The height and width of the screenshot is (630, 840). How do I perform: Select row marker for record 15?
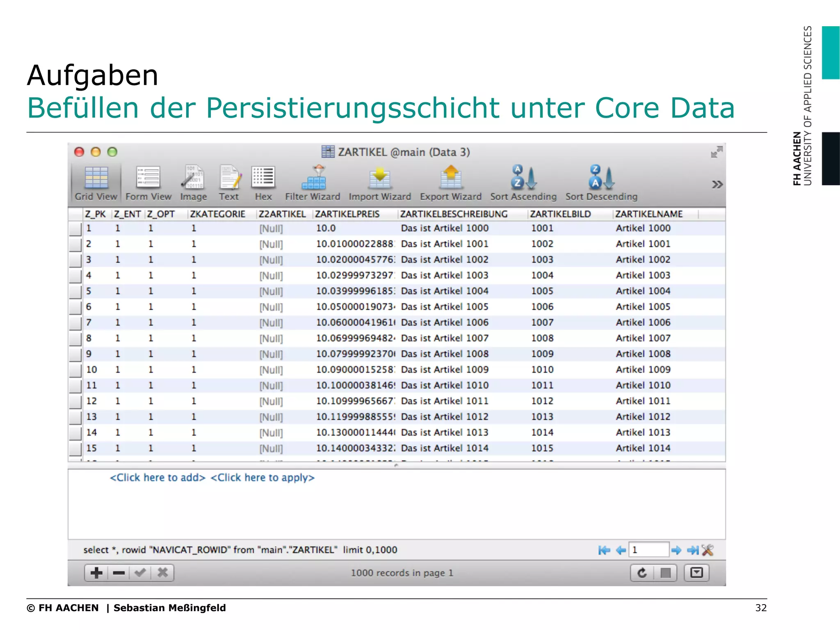click(75, 449)
